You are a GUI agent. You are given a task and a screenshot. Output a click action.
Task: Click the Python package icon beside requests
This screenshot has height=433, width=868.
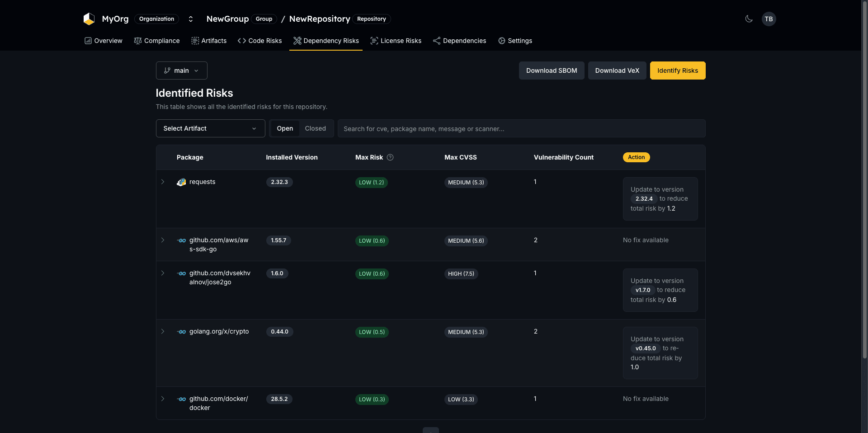point(181,182)
